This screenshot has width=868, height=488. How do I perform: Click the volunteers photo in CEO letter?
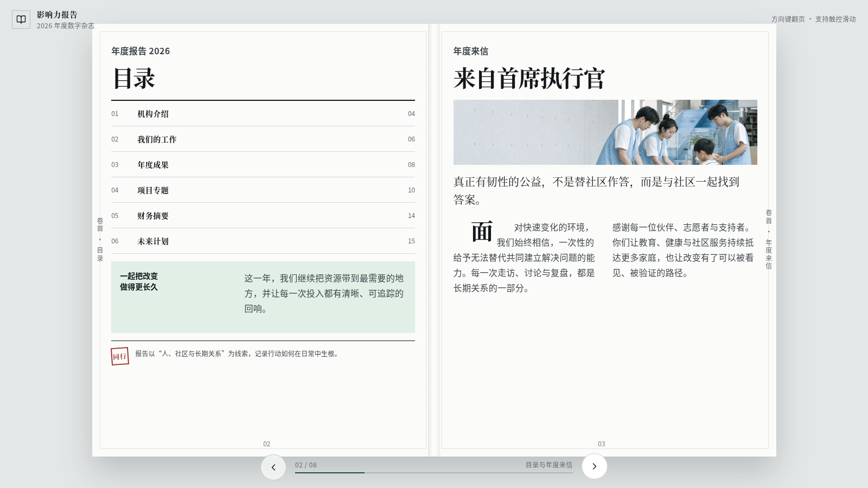[x=605, y=132]
